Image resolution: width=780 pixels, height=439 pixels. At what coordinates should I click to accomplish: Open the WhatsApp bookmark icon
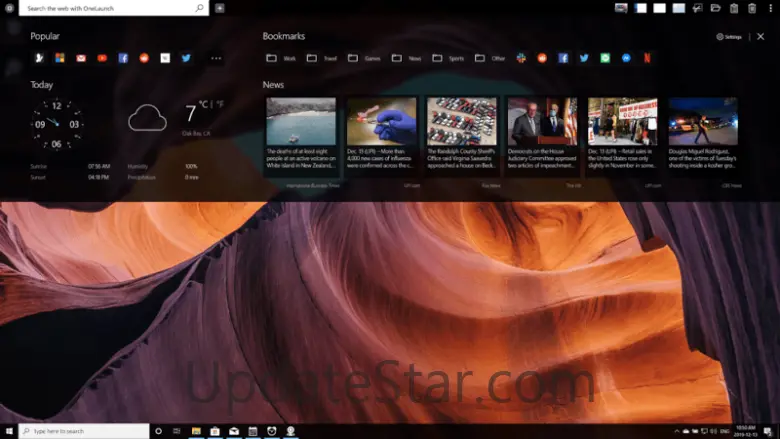click(605, 58)
